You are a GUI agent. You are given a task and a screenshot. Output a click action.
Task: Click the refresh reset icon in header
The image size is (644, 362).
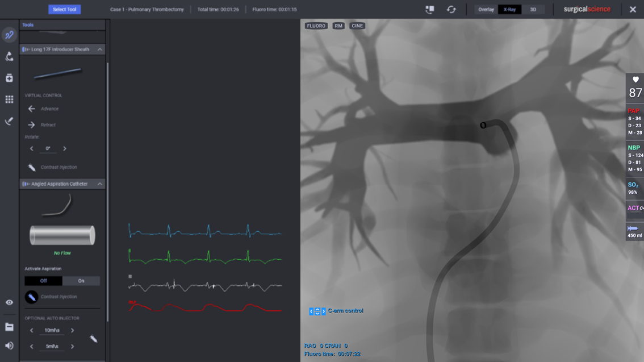(x=451, y=10)
